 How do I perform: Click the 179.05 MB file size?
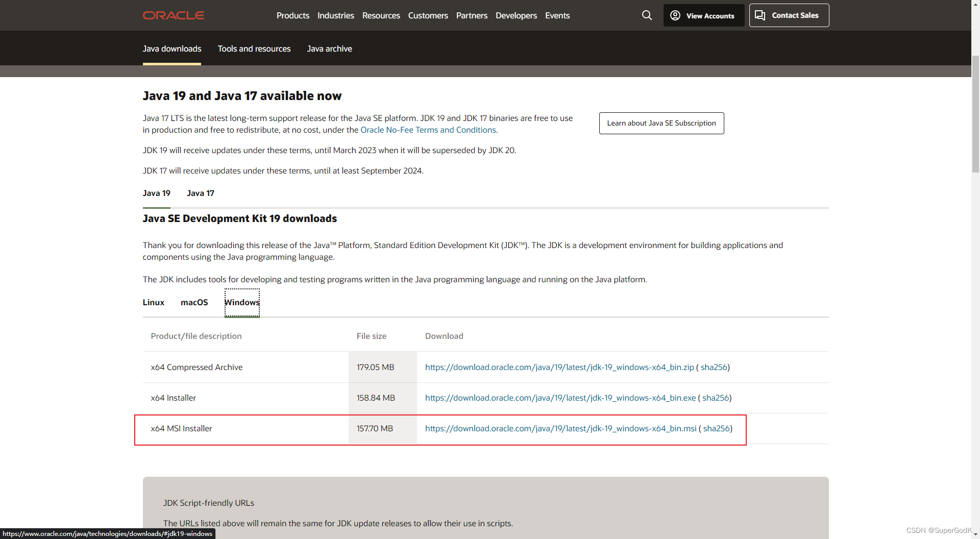(375, 367)
